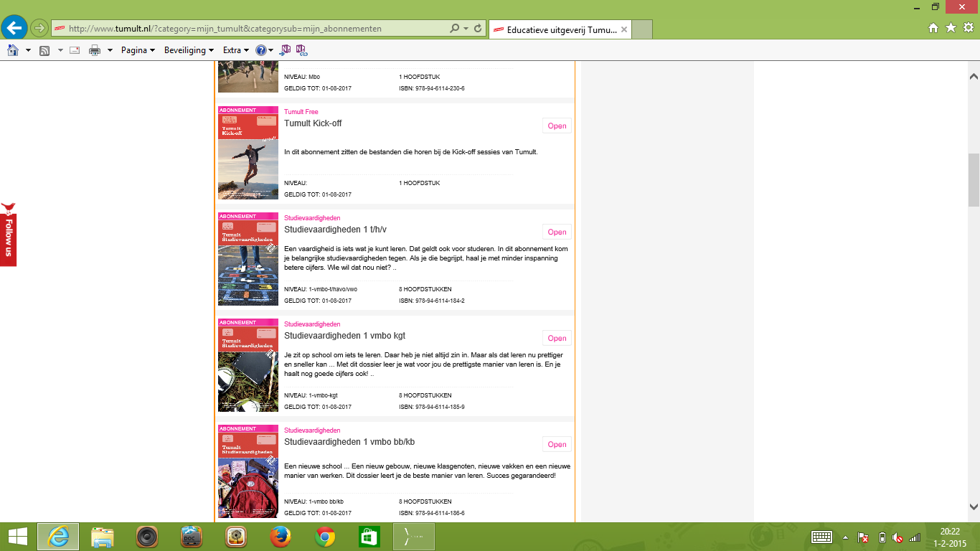Open the Windows Start button
The height and width of the screenshot is (551, 980).
tap(17, 537)
